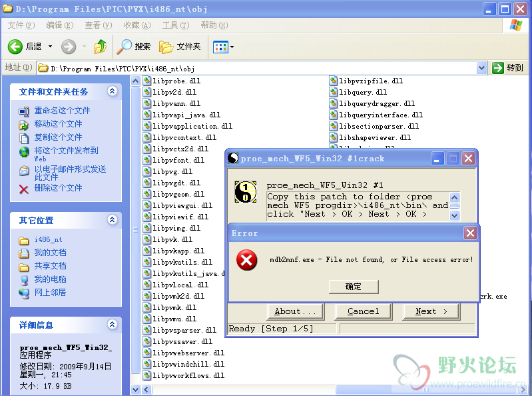Select libprobe.dll file icon
This screenshot has height=396, width=532.
point(146,81)
